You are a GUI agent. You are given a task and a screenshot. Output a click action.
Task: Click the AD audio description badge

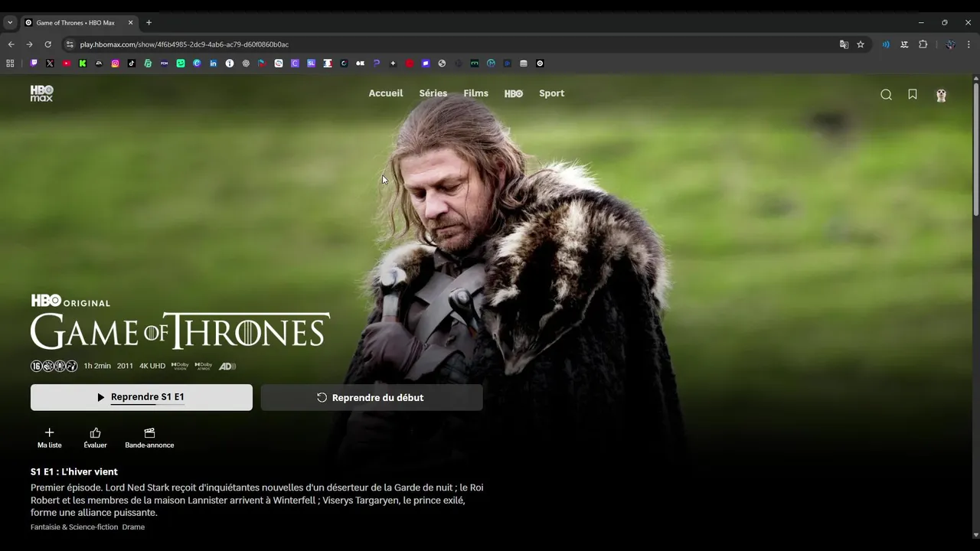(227, 366)
